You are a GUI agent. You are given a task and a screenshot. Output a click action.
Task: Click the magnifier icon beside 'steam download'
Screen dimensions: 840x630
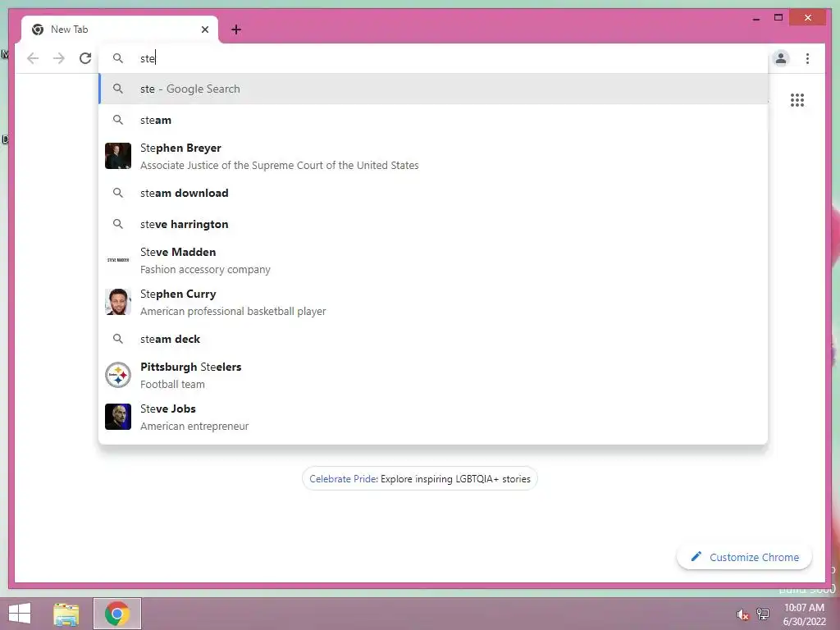click(118, 193)
